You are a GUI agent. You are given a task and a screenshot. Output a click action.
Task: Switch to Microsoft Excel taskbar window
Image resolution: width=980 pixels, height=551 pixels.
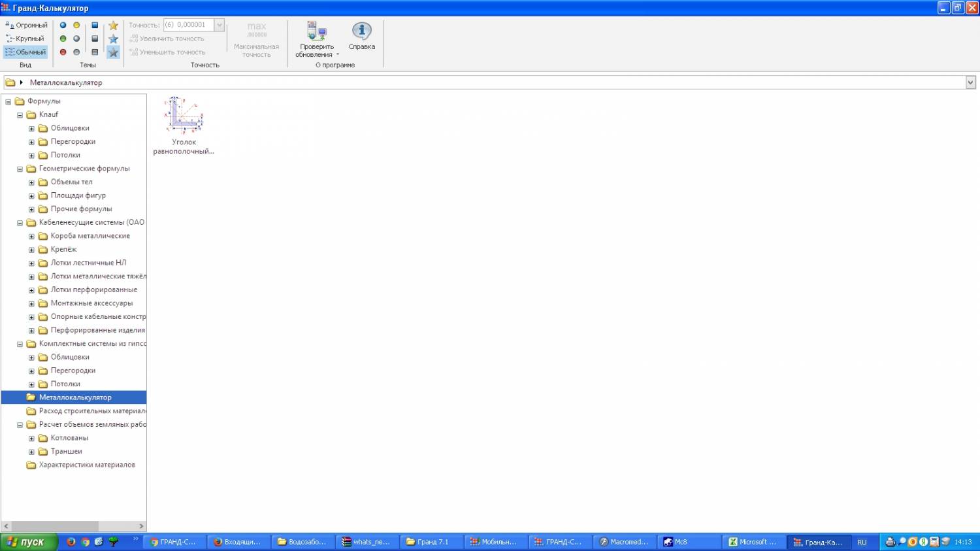pyautogui.click(x=755, y=542)
